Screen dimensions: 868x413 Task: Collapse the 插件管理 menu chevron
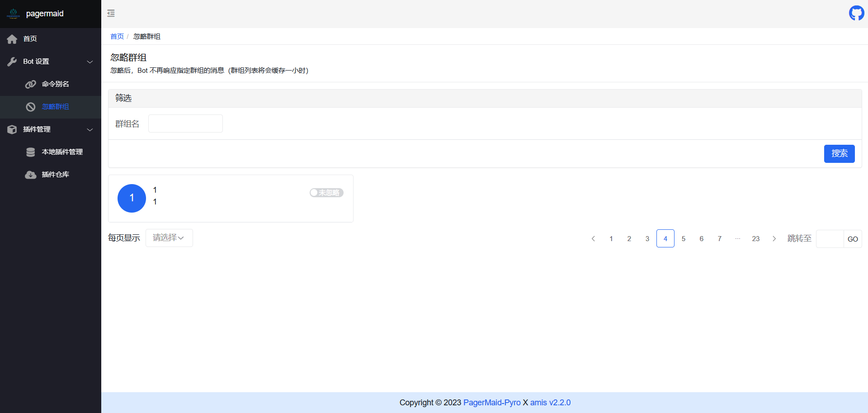[x=90, y=129]
